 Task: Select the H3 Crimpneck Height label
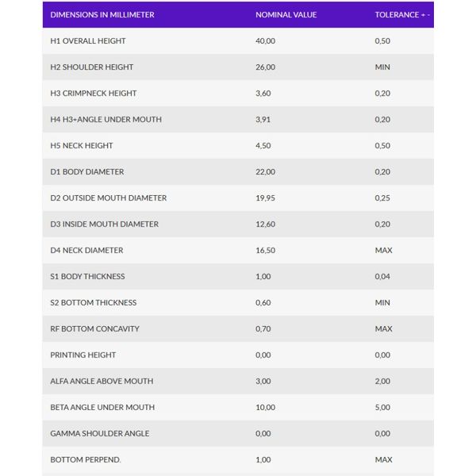coord(93,93)
